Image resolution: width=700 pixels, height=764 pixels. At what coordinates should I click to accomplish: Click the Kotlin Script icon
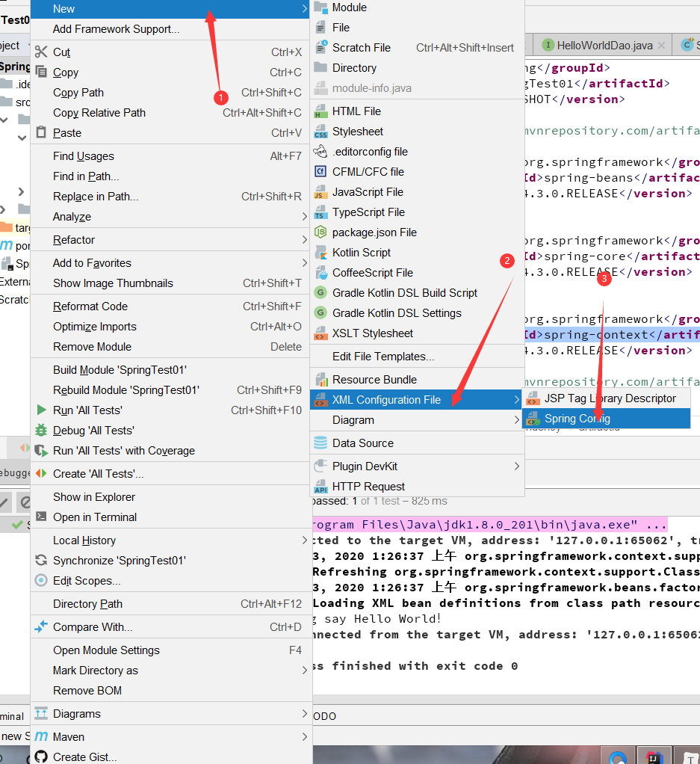click(x=320, y=253)
